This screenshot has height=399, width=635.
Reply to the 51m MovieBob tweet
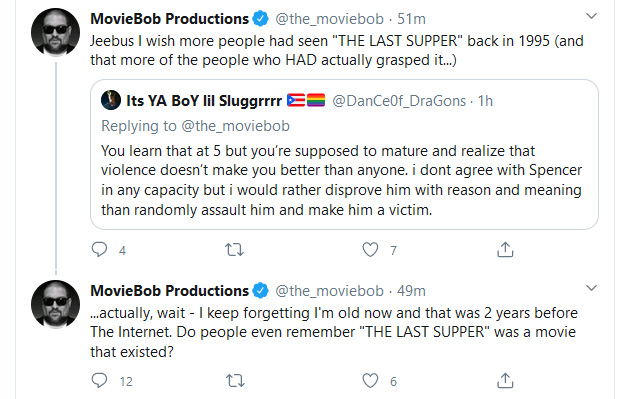pos(99,250)
